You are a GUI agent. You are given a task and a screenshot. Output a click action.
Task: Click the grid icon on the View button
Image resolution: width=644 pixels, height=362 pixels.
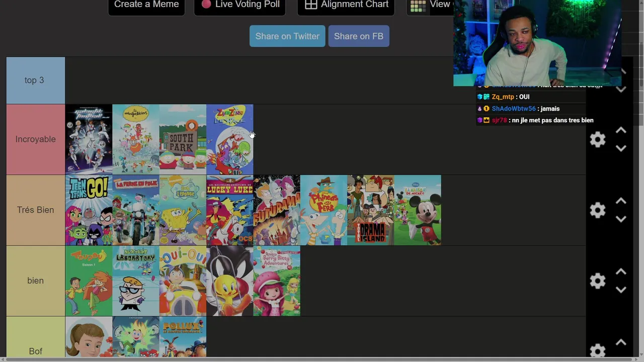coord(418,6)
